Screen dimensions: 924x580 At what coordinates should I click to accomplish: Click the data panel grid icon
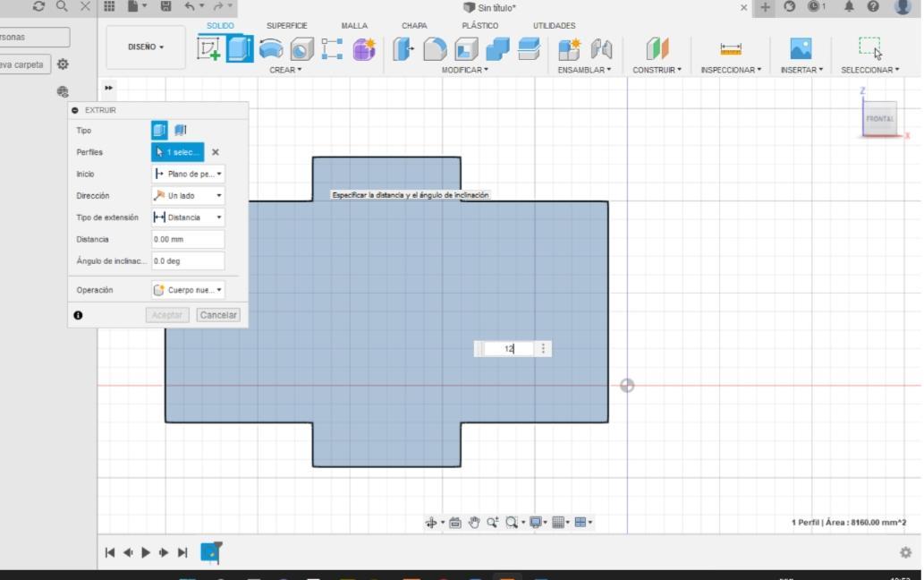click(109, 6)
